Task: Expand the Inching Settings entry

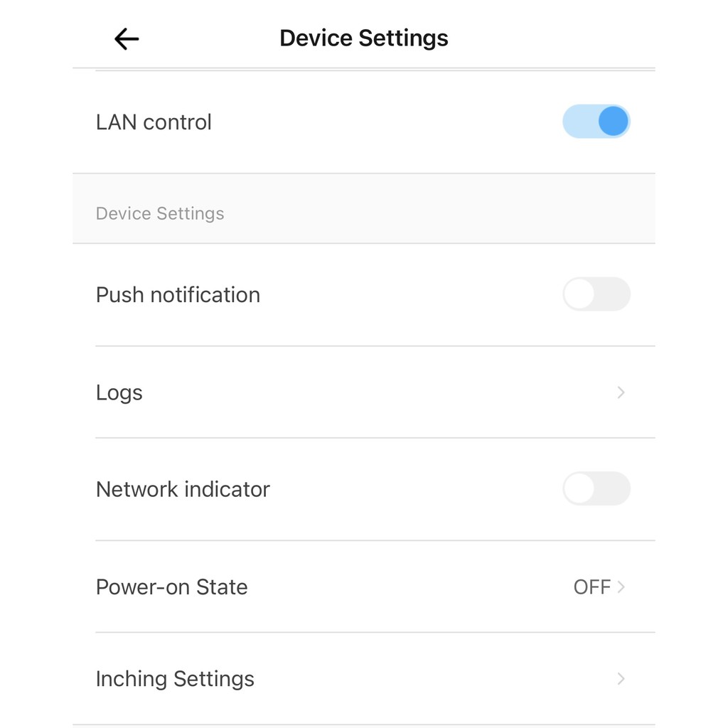Action: pyautogui.click(x=175, y=679)
